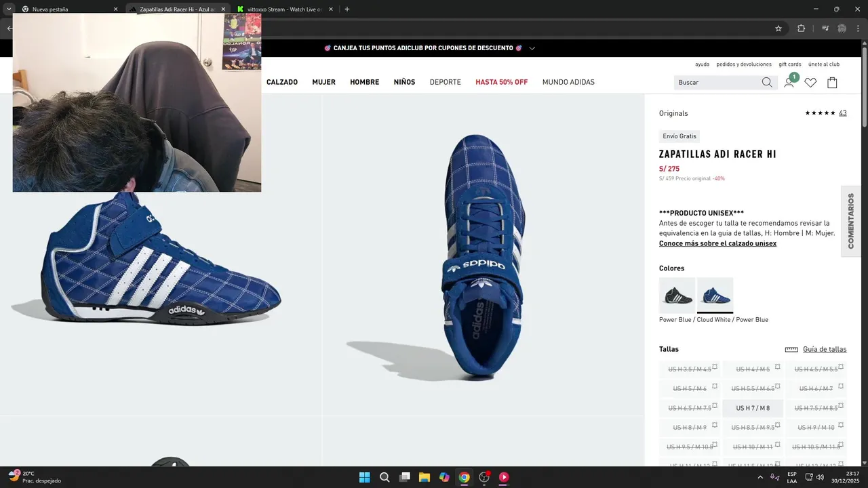The width and height of the screenshot is (868, 488).
Task: Open MUNDO ADIDAS menu
Action: point(568,82)
